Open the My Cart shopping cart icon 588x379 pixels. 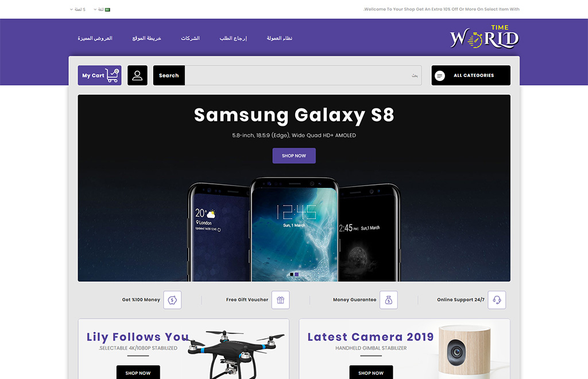click(112, 75)
